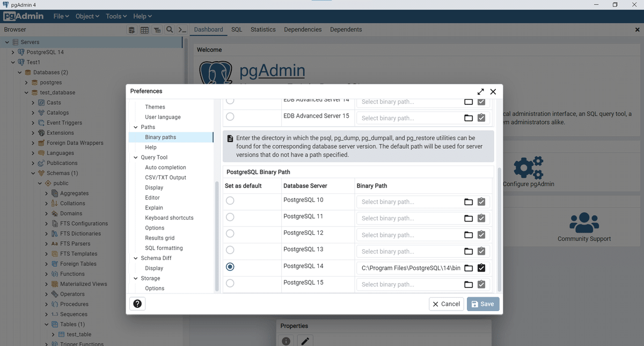Open Search Objects with the magnifier icon

click(x=170, y=30)
